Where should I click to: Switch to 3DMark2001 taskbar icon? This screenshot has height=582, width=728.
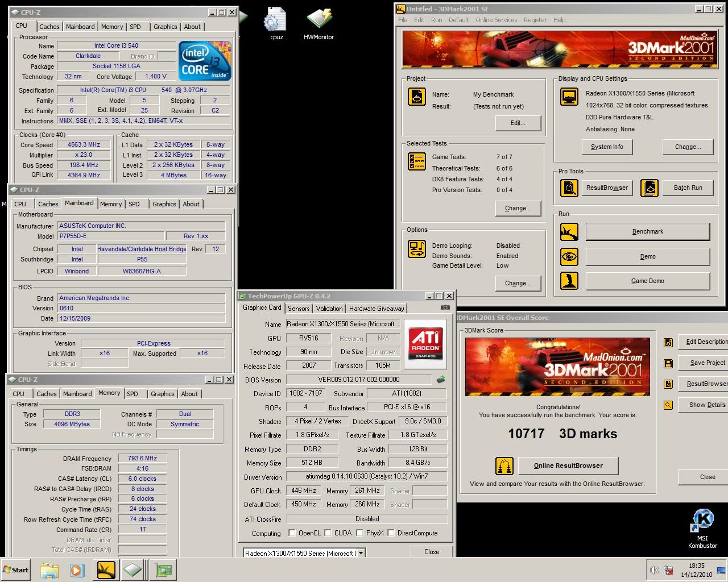coord(106,570)
